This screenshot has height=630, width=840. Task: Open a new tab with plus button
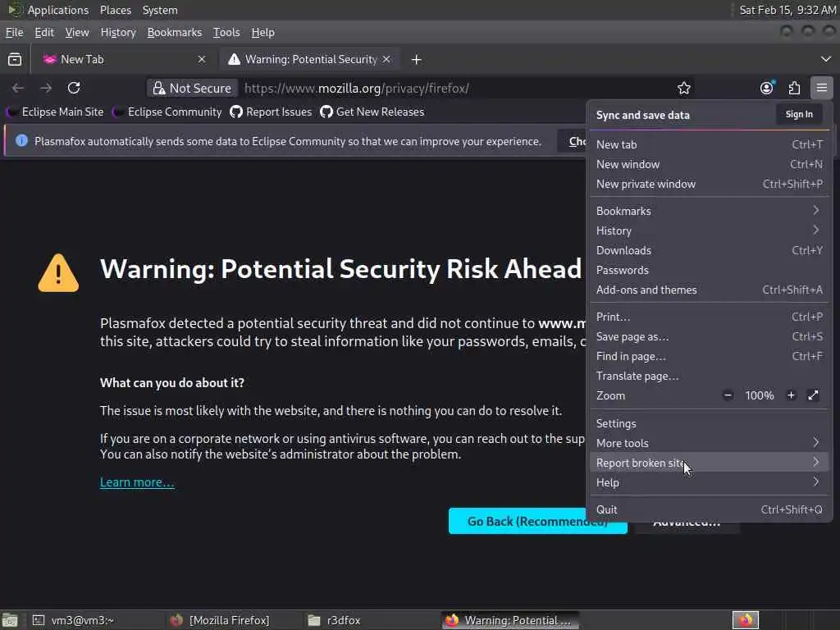pos(416,59)
